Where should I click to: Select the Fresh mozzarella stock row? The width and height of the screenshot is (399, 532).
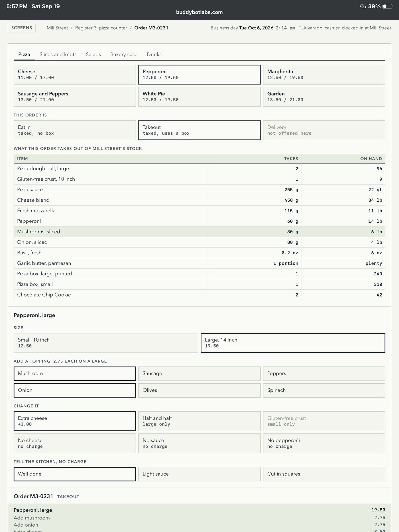(x=199, y=211)
